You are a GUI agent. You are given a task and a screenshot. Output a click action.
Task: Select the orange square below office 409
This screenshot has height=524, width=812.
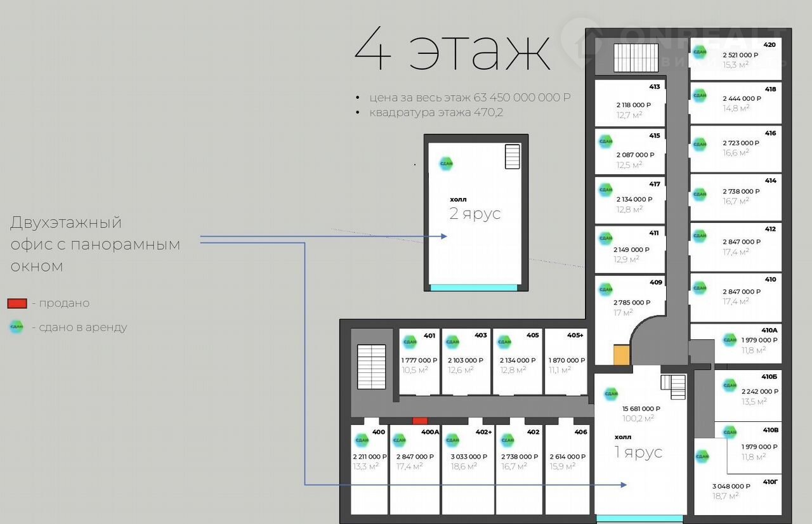(622, 355)
